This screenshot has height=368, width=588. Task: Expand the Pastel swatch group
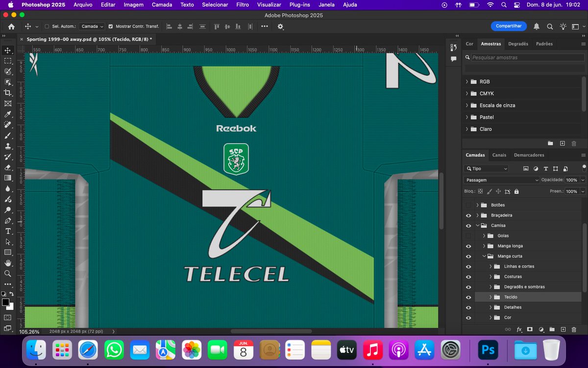(467, 117)
